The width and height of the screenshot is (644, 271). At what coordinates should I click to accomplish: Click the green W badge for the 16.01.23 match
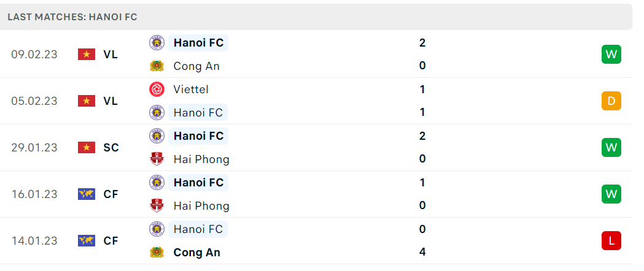point(611,194)
